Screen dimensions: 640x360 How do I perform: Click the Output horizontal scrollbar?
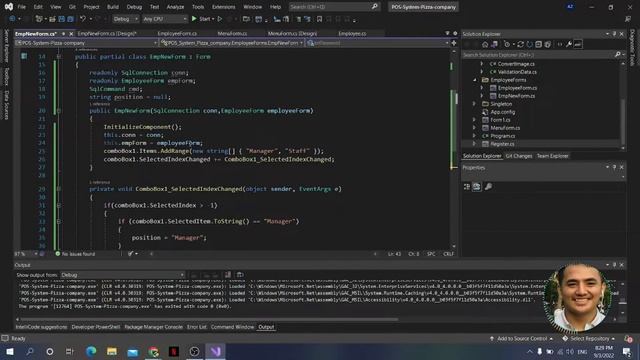(208, 319)
